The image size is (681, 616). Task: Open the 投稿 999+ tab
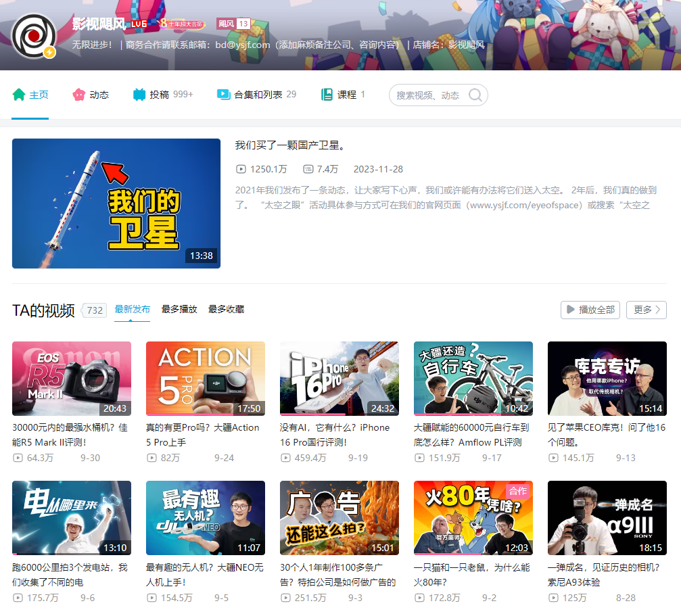pyautogui.click(x=163, y=95)
